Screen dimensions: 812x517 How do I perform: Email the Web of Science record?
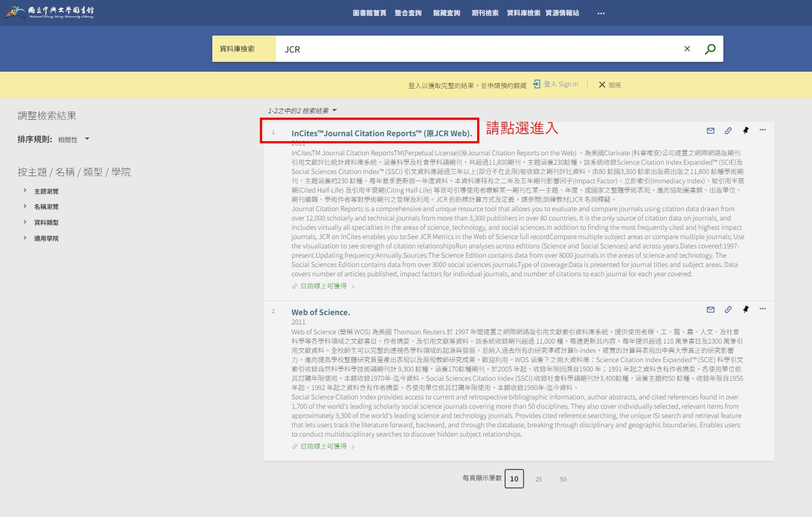711,310
